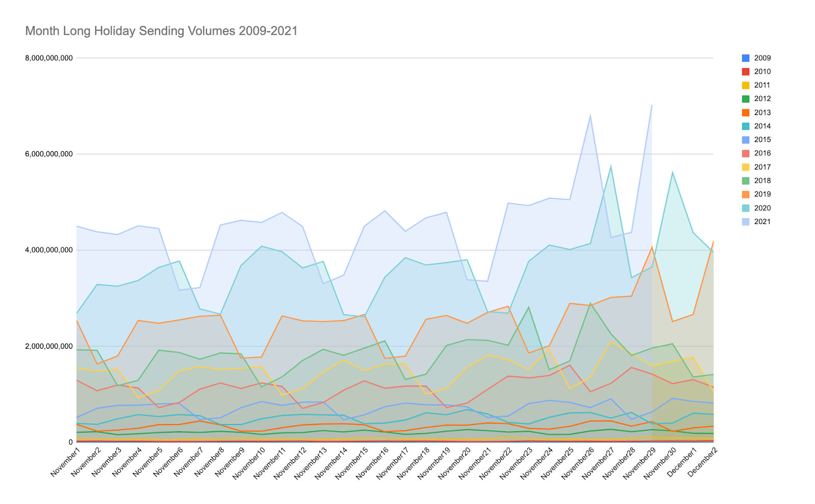Select the 2018 legend label
Viewport: 815px width, 504px height.
click(762, 181)
